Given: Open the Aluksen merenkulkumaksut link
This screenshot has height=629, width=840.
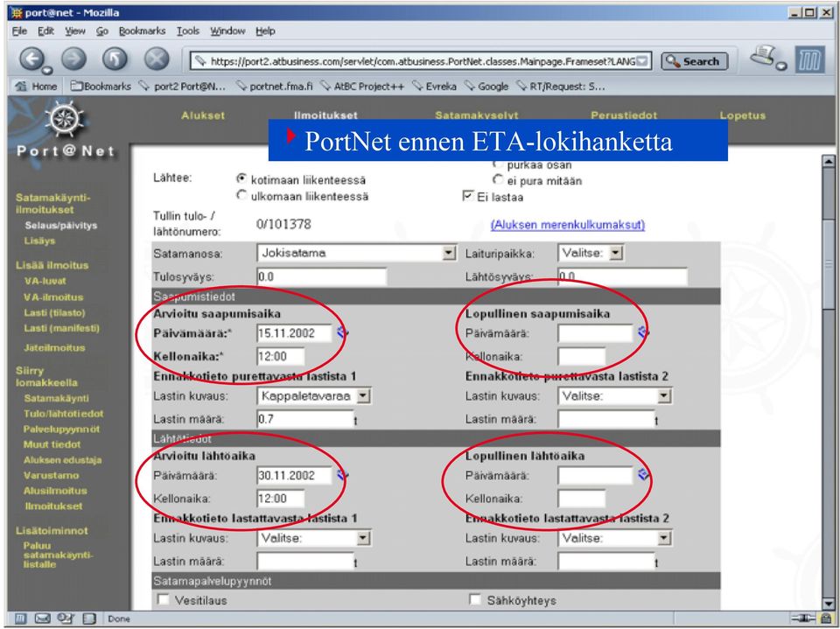Looking at the screenshot, I should click(x=568, y=225).
